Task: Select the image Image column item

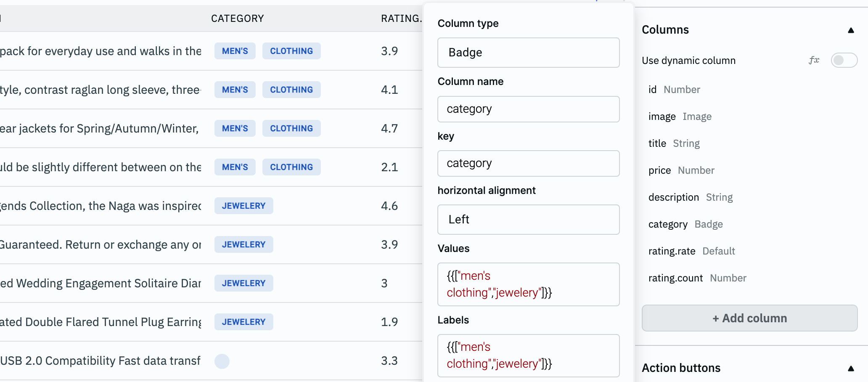Action: (x=680, y=117)
